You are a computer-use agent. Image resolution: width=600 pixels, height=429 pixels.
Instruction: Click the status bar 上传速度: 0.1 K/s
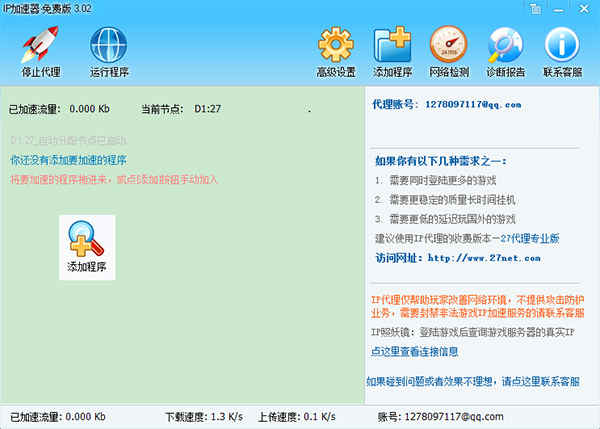pyautogui.click(x=297, y=417)
